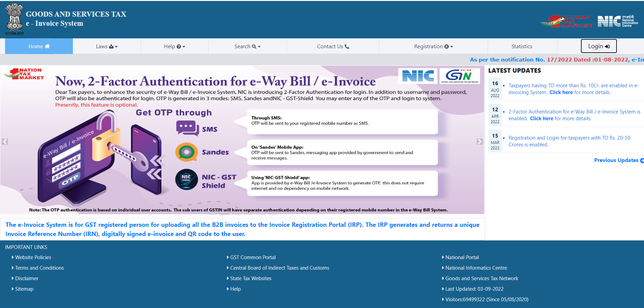Open 'Click here' link in 16 AUG update
644x308 pixels.
(561, 92)
